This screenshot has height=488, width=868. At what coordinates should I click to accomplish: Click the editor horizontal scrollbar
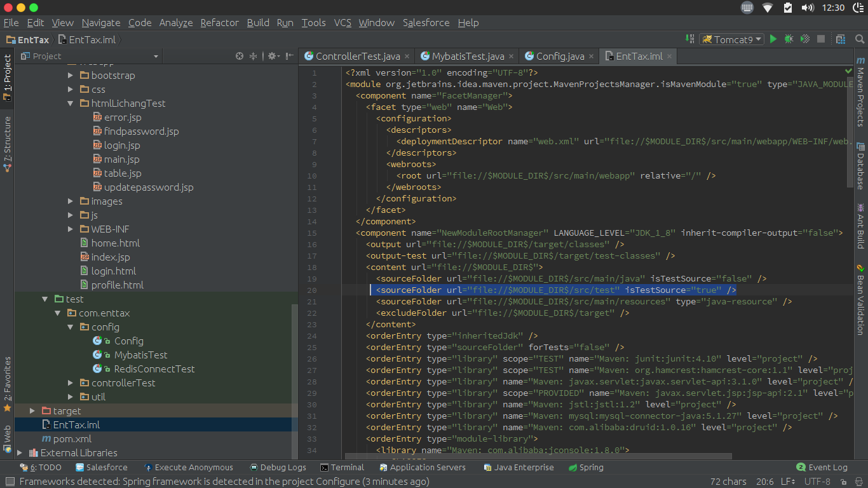[539, 456]
